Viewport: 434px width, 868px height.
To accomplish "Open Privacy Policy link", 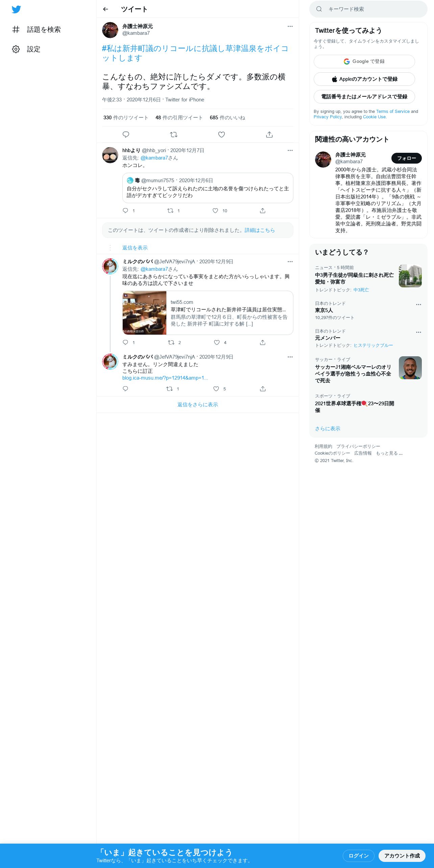I will point(328,117).
